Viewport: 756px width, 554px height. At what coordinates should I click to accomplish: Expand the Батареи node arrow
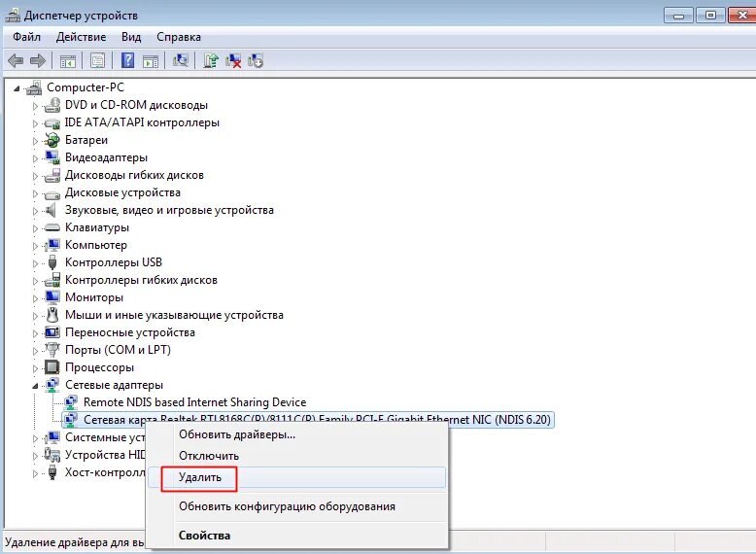click(x=35, y=141)
